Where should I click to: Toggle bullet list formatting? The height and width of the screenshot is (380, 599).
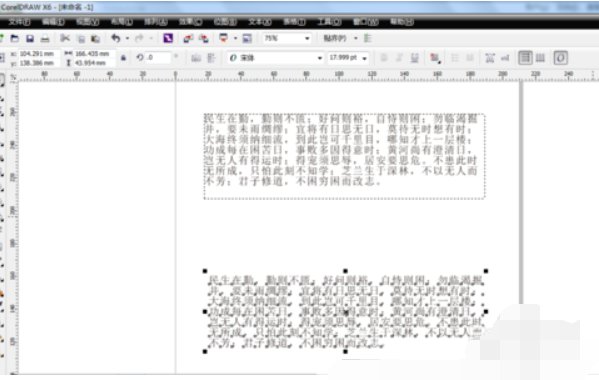(455, 58)
